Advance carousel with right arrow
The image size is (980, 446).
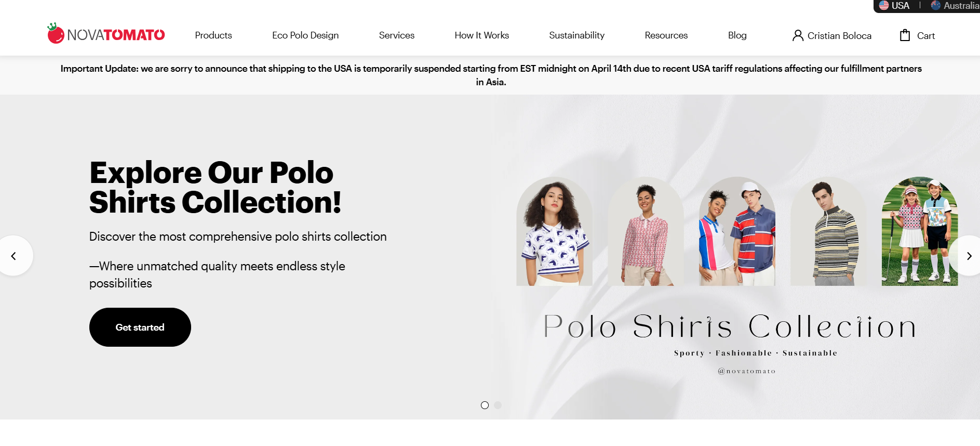pos(969,256)
